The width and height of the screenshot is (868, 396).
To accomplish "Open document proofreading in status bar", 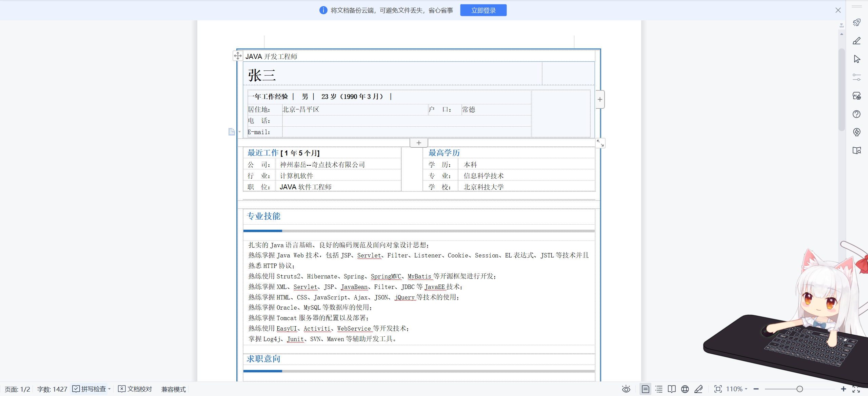I will (135, 389).
